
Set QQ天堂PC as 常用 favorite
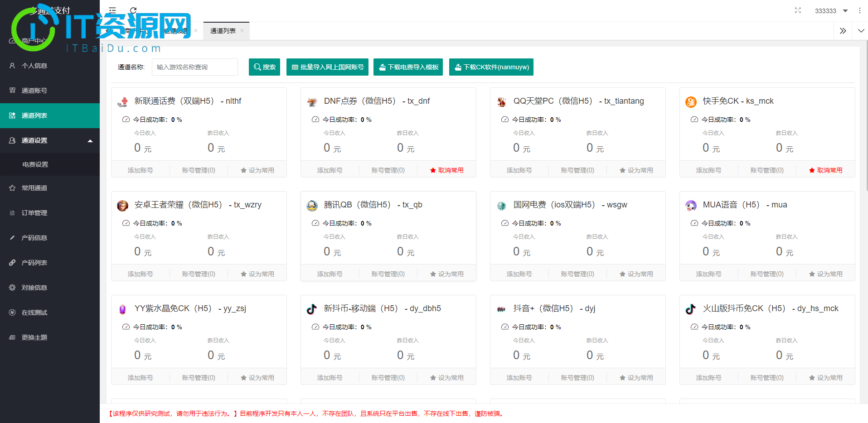point(636,170)
